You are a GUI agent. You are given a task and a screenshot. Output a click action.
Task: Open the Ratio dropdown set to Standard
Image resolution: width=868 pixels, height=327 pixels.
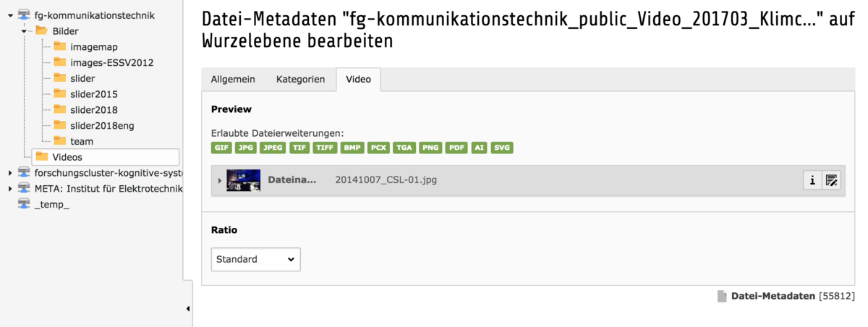[x=255, y=259]
